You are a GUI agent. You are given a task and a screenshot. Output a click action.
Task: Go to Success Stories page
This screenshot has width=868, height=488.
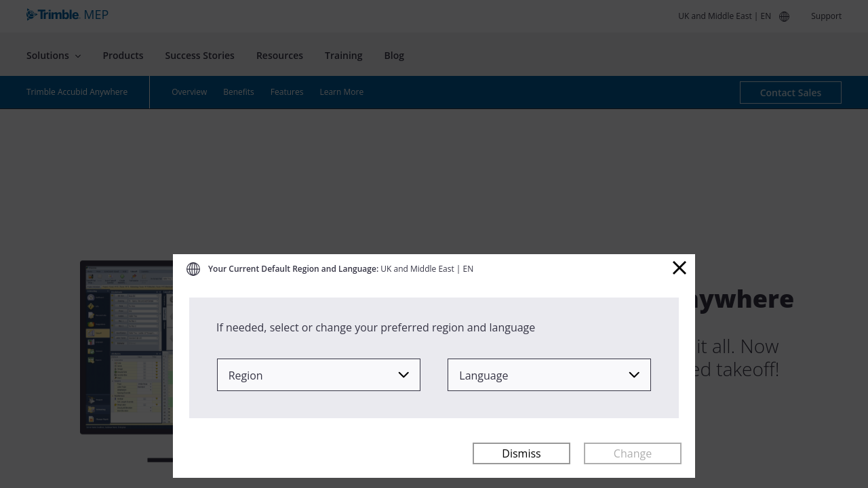(199, 56)
